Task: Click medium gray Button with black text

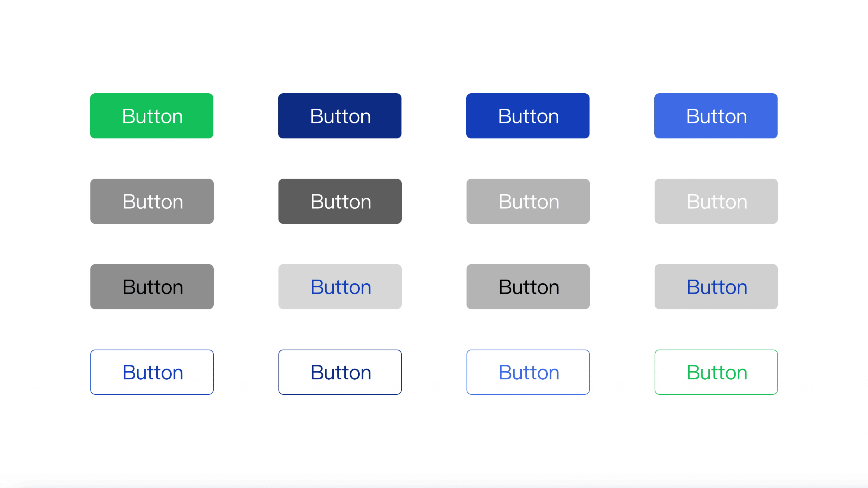Action: [152, 286]
